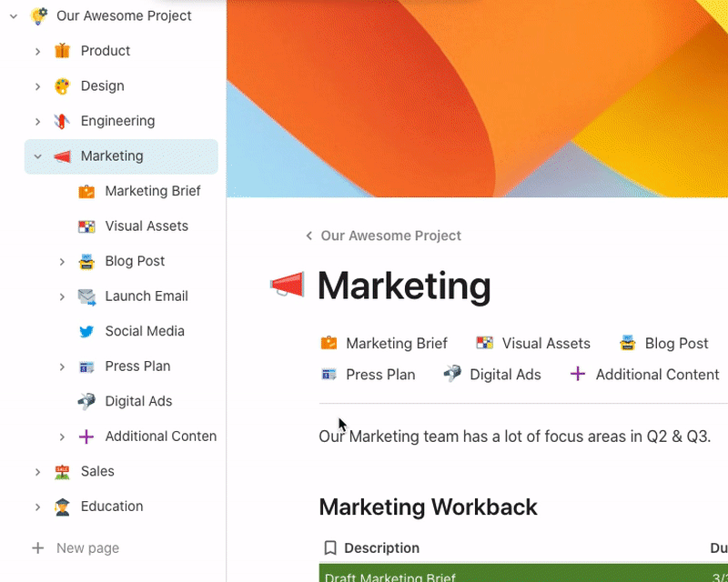The image size is (728, 582).
Task: Click the Marketing Workback heading
Action: [428, 507]
